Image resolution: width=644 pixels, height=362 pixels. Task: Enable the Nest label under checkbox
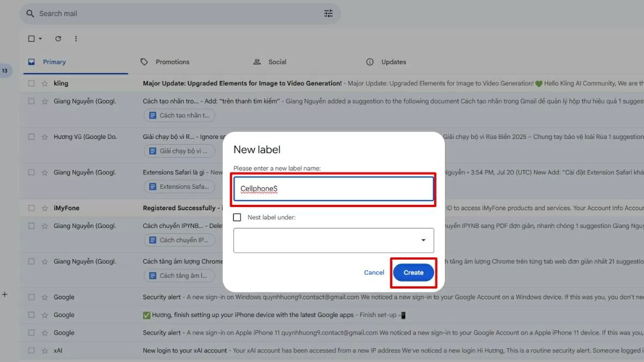237,217
